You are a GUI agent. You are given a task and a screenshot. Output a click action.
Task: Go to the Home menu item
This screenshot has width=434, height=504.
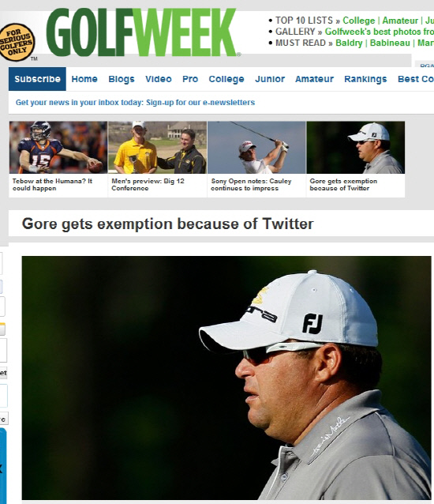pos(84,79)
